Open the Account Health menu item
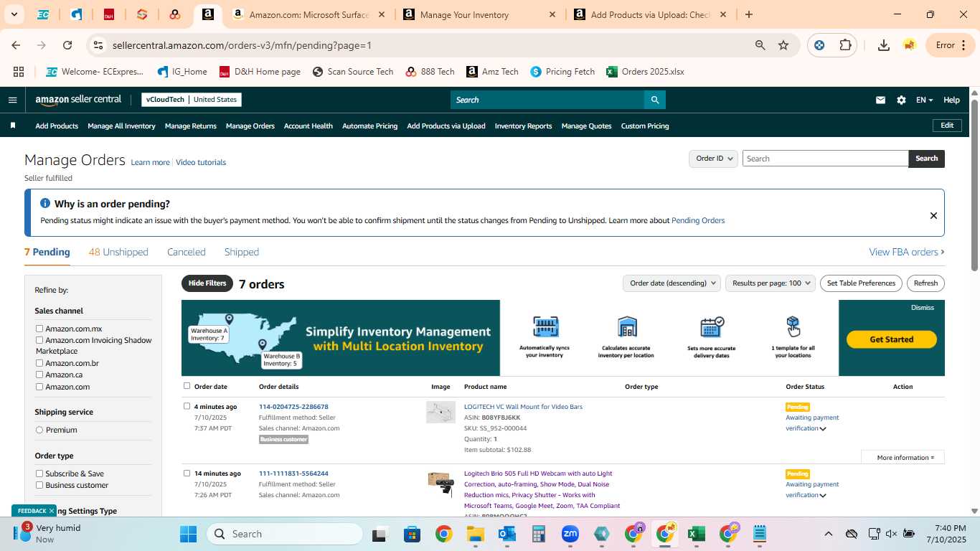980x551 pixels. pos(308,126)
